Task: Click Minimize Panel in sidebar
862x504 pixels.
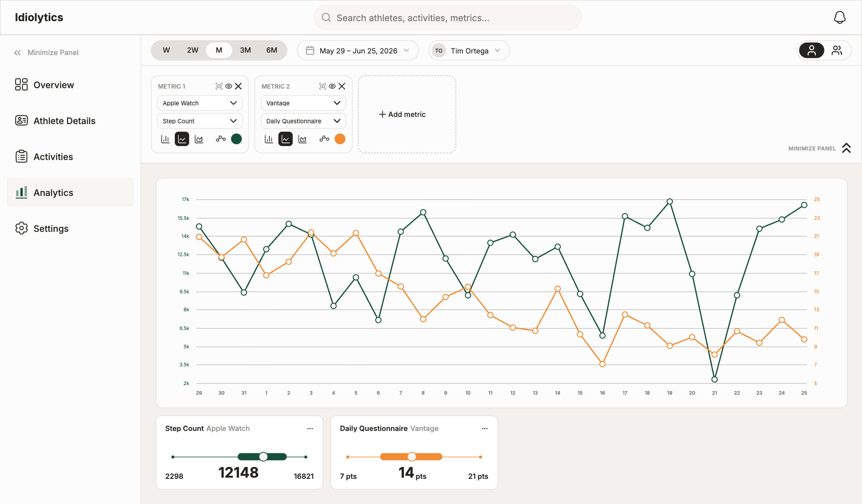Action: [x=46, y=53]
